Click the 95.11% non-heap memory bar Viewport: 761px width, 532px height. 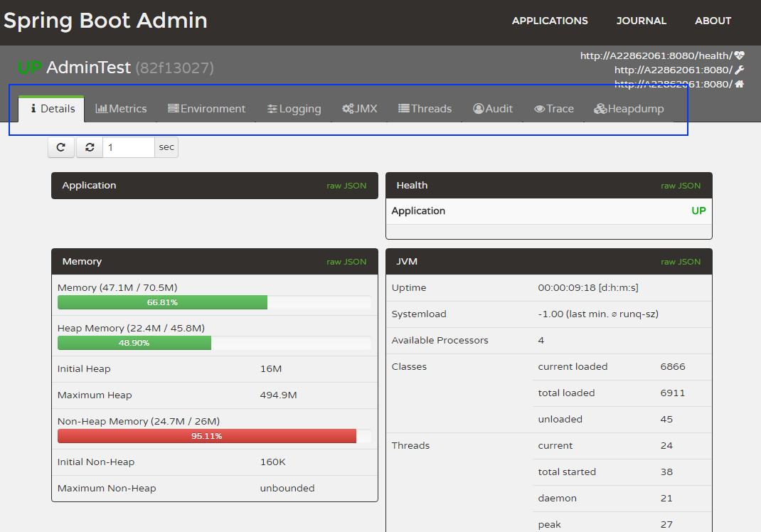point(207,436)
